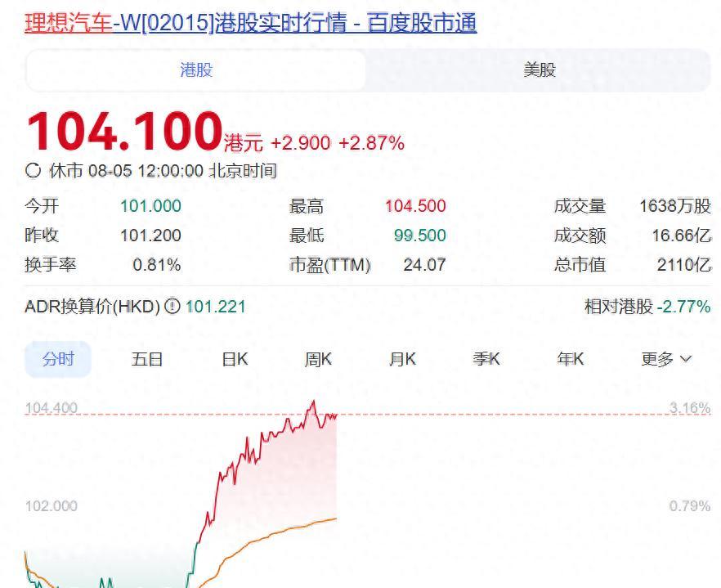Image resolution: width=721 pixels, height=588 pixels.
Task: Click the 市盈(TTM) value 24.07
Action: click(425, 264)
